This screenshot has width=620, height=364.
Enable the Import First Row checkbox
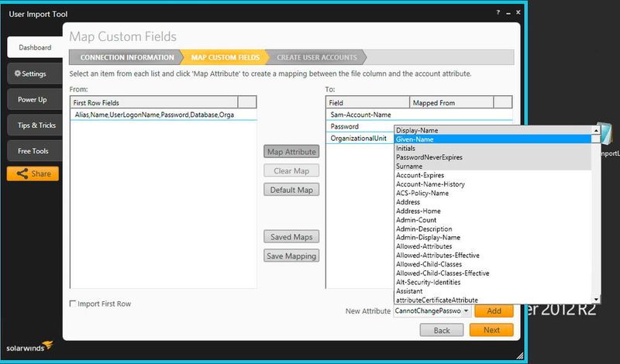[73, 304]
